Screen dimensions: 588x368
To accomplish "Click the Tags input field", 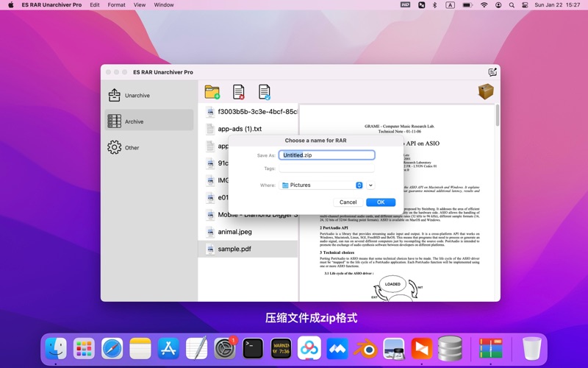I will point(326,169).
